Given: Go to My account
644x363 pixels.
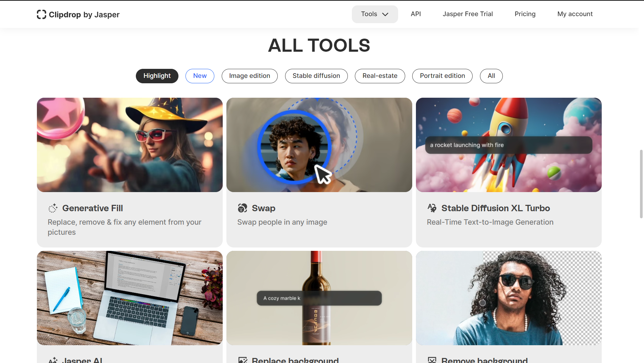Looking at the screenshot, I should [575, 14].
